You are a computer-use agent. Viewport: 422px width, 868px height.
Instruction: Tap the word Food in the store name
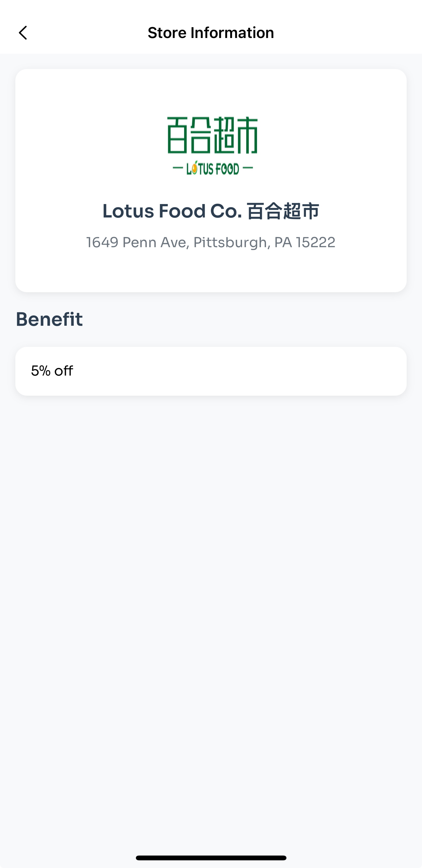coord(182,211)
